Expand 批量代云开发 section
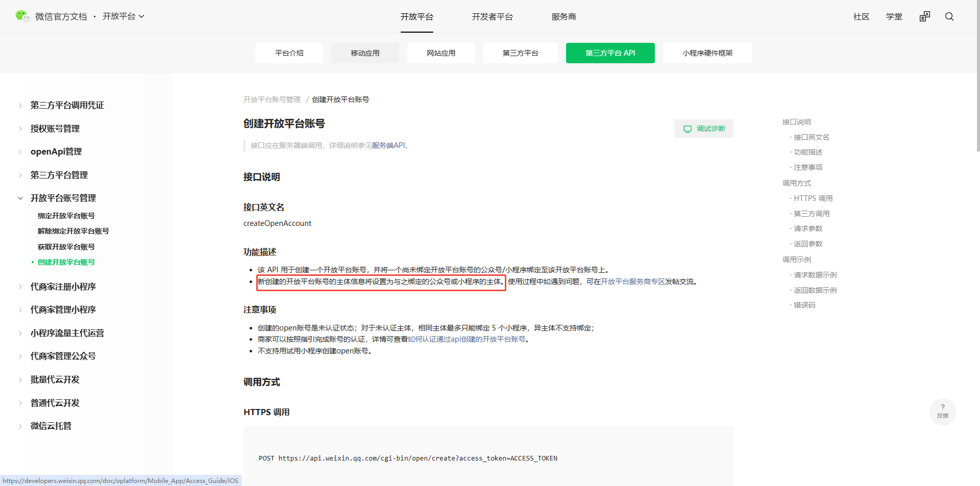The image size is (980, 486). click(x=55, y=379)
